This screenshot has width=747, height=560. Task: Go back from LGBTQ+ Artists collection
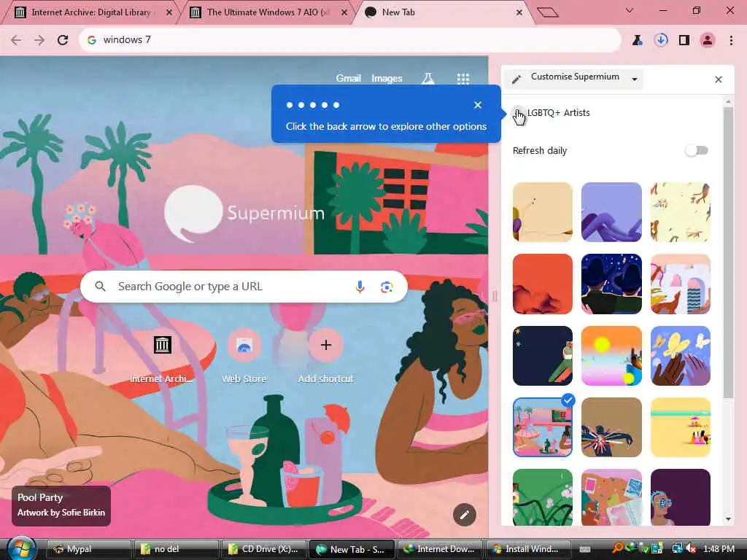pos(518,113)
